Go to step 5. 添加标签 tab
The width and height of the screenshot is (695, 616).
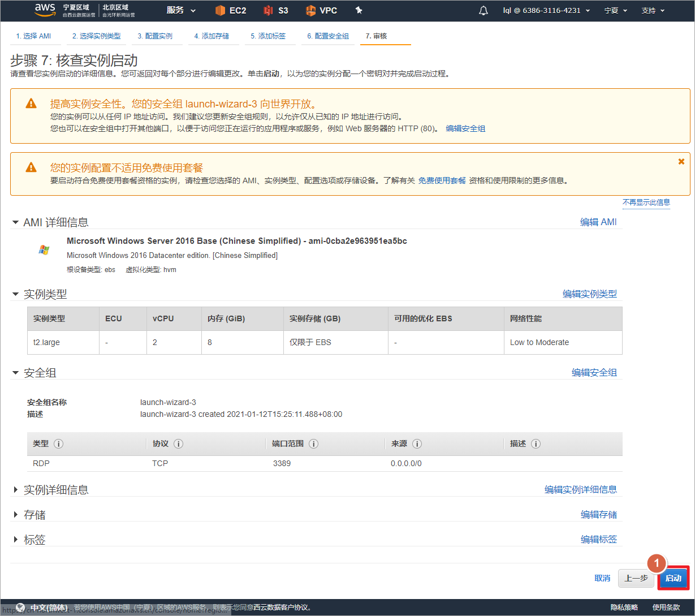pos(268,36)
